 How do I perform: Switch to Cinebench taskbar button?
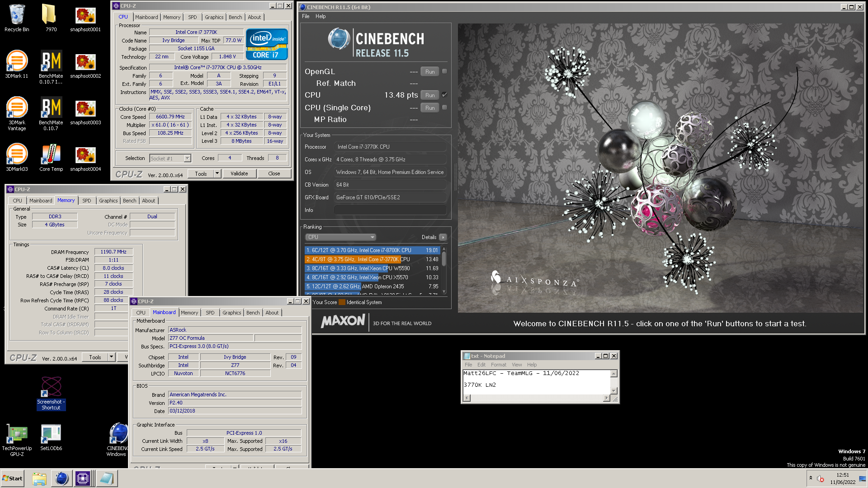(61, 479)
